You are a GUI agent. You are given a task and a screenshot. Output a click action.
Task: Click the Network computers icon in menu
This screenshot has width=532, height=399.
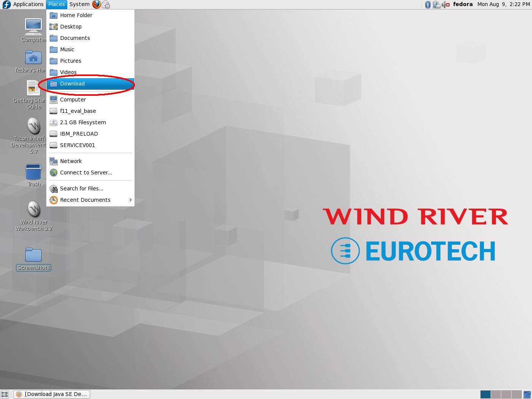click(54, 161)
